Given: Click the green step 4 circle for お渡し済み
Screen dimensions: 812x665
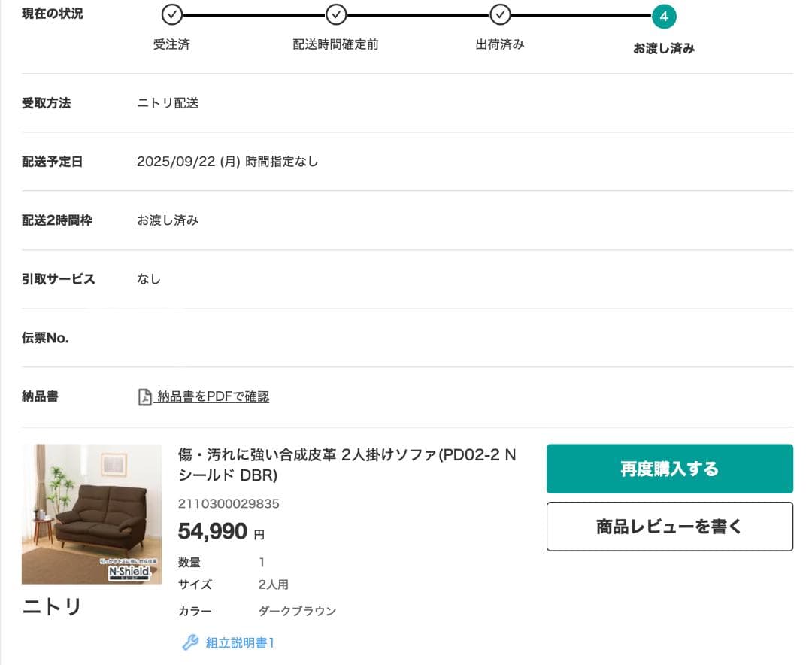Looking at the screenshot, I should coord(664,17).
